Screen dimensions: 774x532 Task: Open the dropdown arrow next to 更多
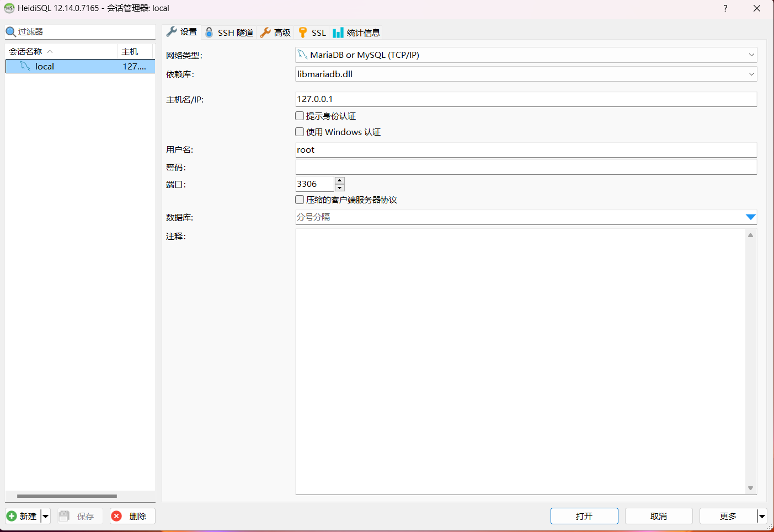tap(762, 516)
